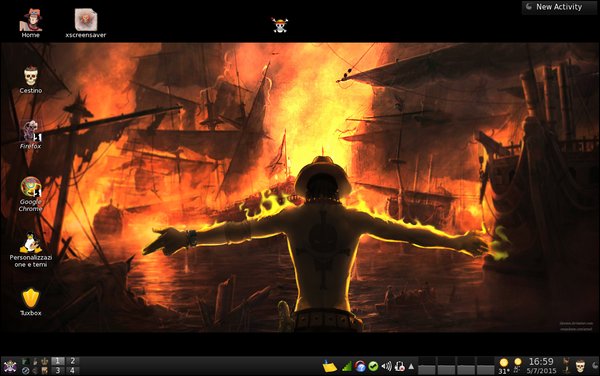Click the straw hat skull desktop widget

280,25
